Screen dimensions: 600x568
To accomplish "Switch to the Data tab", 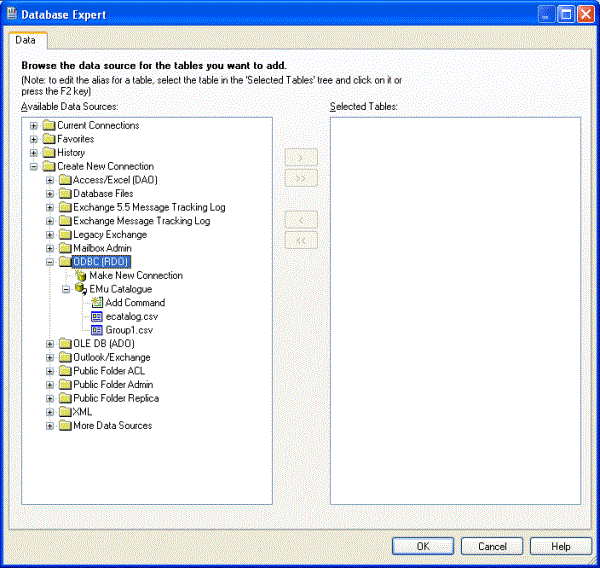I will [x=26, y=40].
